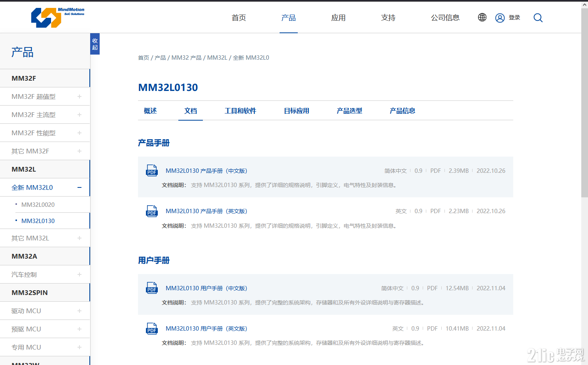Open MM32L0130 产品手册 (英文版) link

(206, 211)
